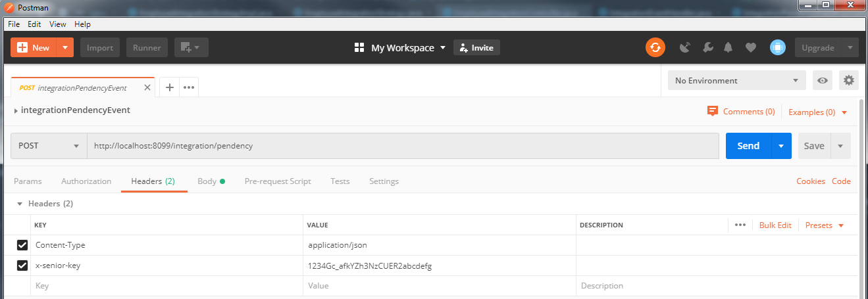Image resolution: width=868 pixels, height=299 pixels.
Task: Open the View menu
Action: (58, 24)
